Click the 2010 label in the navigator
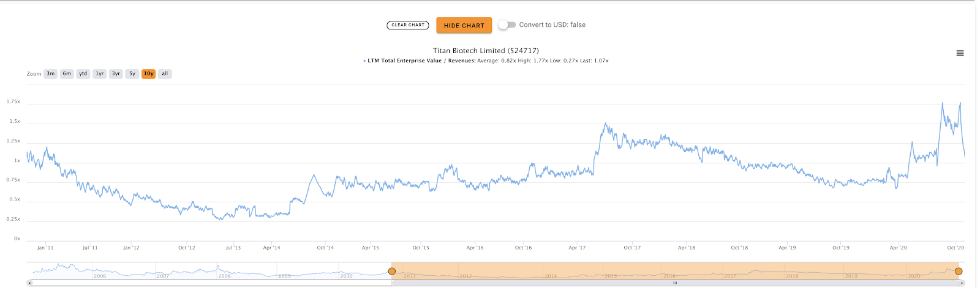 coord(347,276)
